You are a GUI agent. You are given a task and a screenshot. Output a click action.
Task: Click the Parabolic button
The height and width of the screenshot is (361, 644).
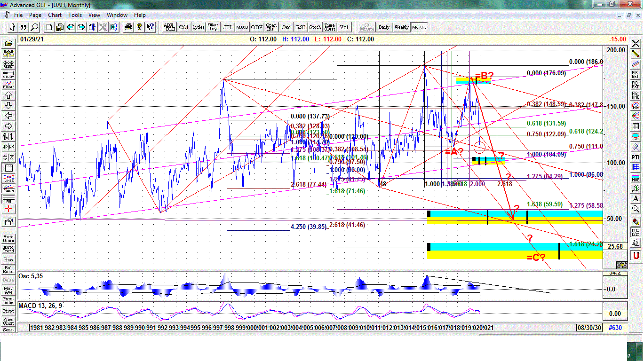(8, 301)
